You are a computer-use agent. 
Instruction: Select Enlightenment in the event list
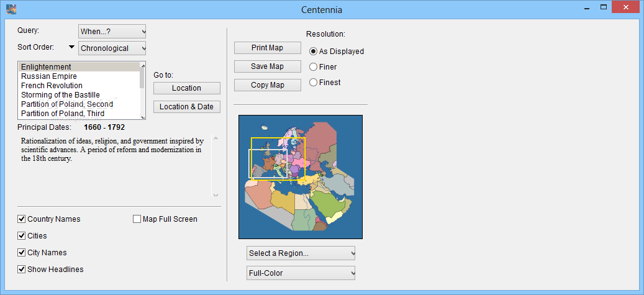click(79, 67)
